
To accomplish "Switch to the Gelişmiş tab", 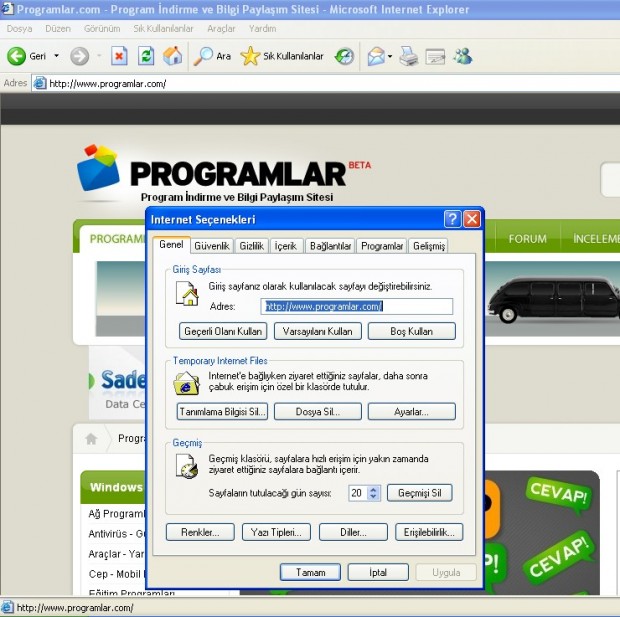I will pos(429,246).
